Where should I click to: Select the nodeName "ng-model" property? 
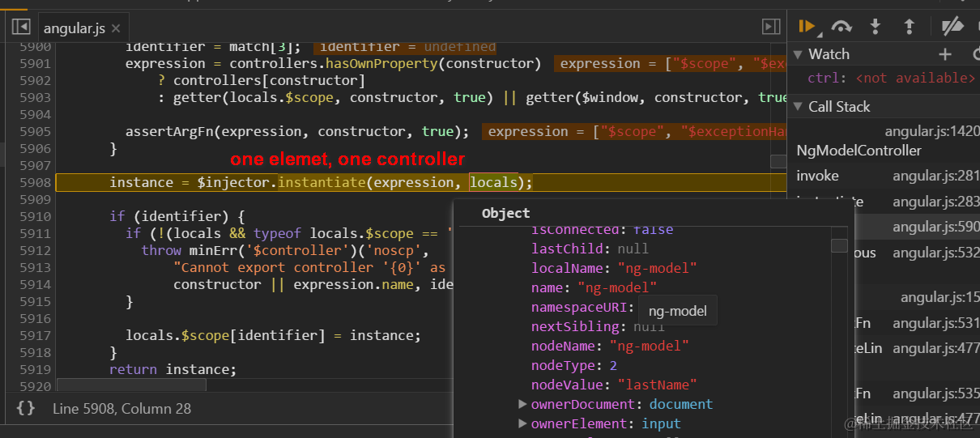coord(610,346)
